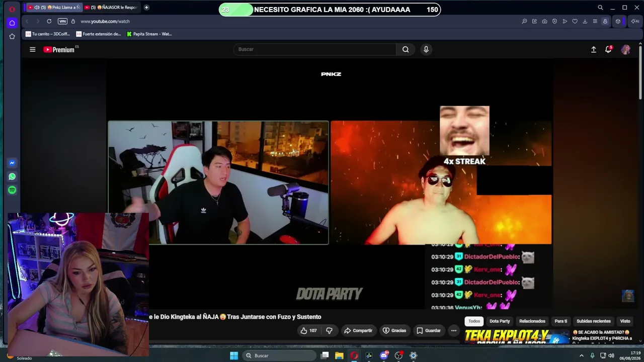Toggle the Opera VPN badge
The height and width of the screenshot is (362, 644).
[x=62, y=21]
